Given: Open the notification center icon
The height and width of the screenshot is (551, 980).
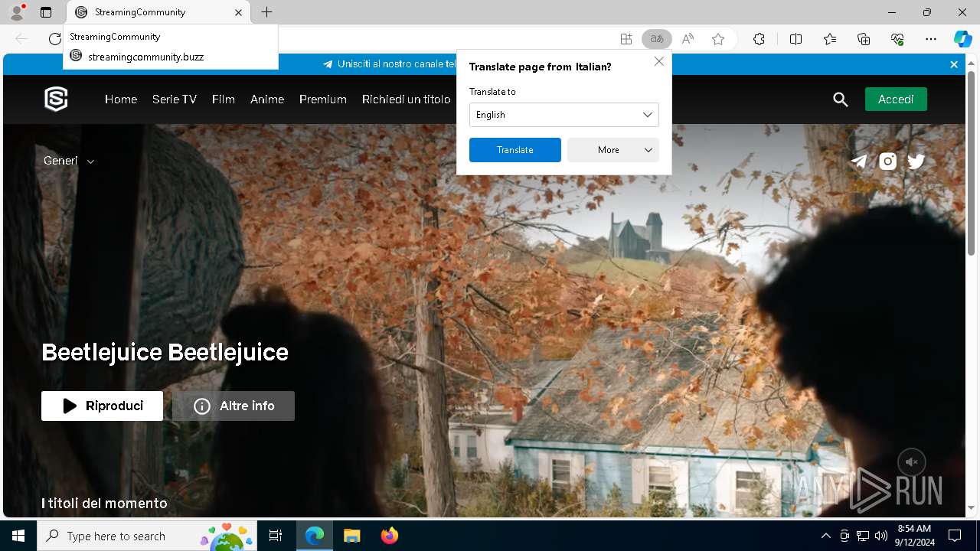Looking at the screenshot, I should click(x=955, y=536).
